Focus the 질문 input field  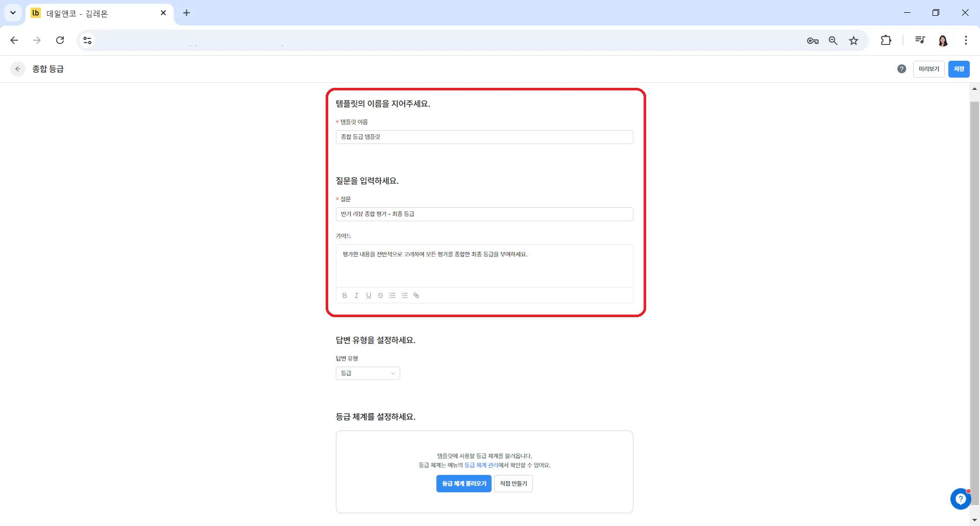(484, 214)
